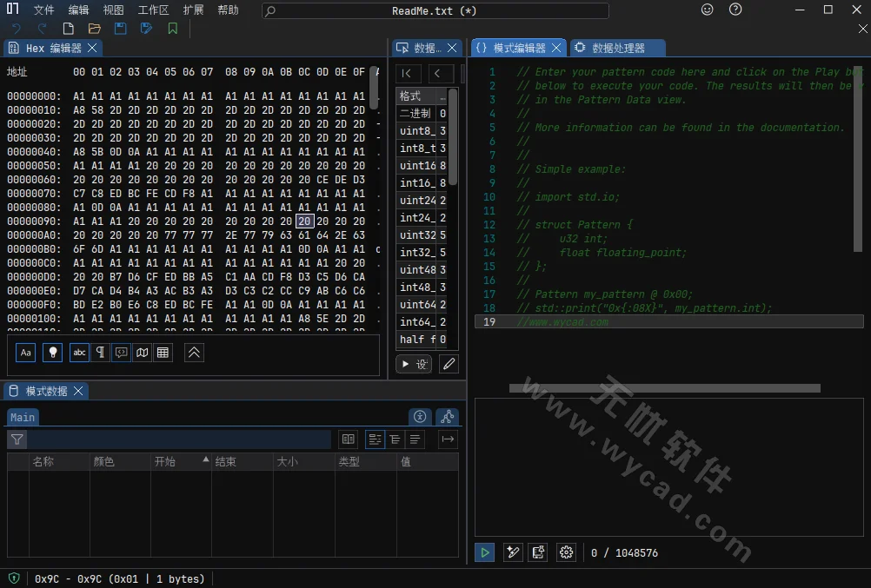The image size is (871, 588).
Task: Collapse the hex editor footer via the chevron
Action: (195, 352)
